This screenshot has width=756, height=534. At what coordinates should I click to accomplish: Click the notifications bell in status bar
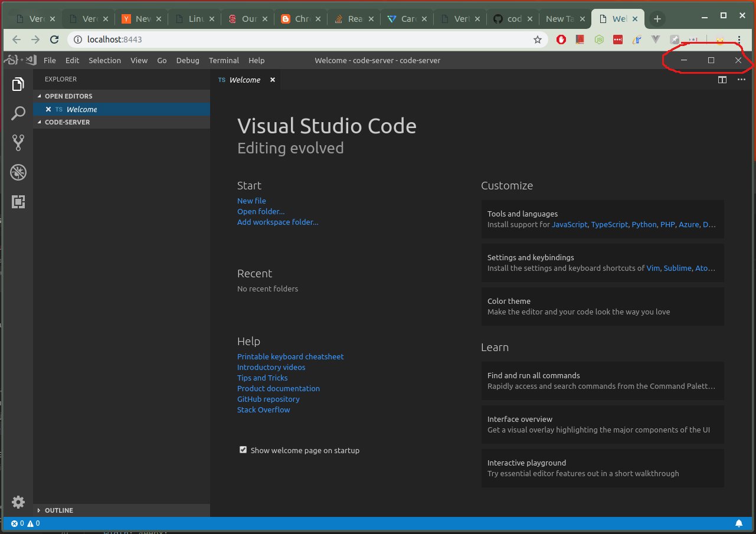click(738, 523)
